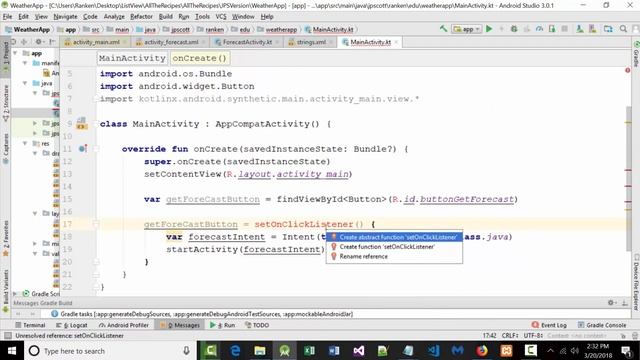The height and width of the screenshot is (360, 640).
Task: Collapse the res folder in project tree
Action: pyautogui.click(x=25, y=143)
